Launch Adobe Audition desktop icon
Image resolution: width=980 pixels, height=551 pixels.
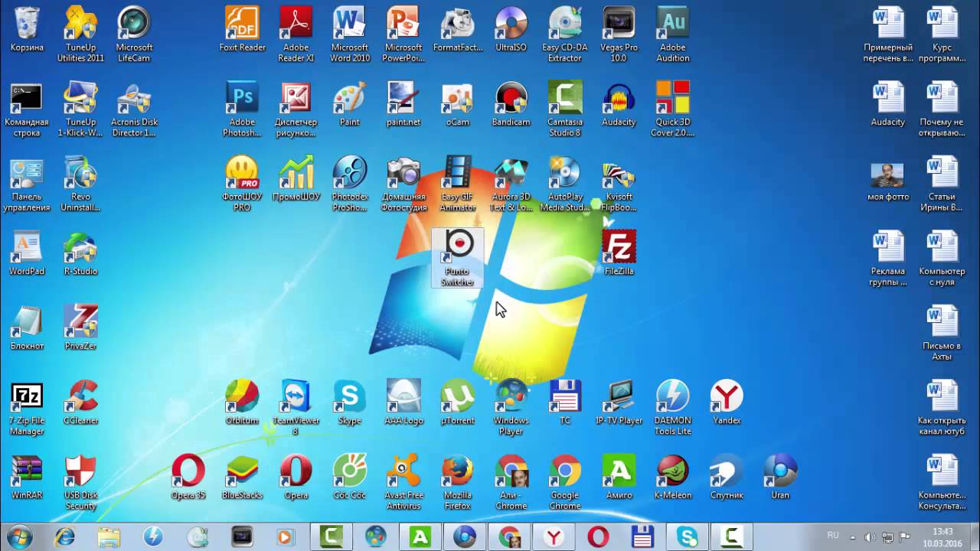[673, 33]
